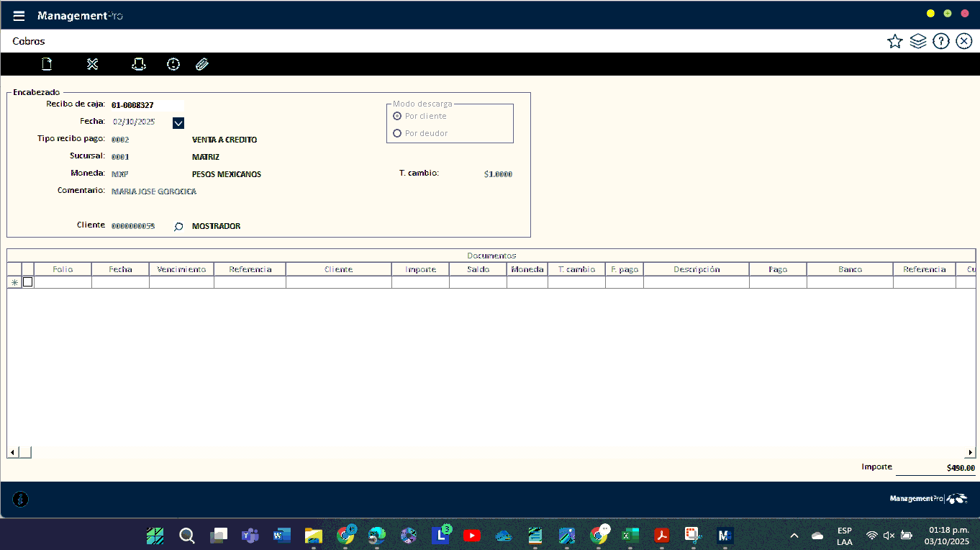Mark Cobros as favorite with star
The image size is (980, 550).
894,41
